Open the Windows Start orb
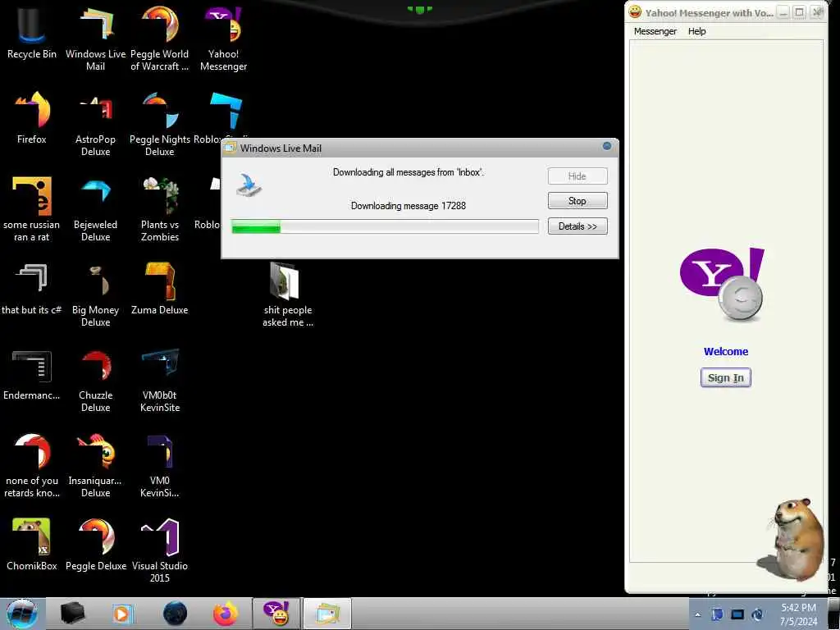Screen dimensions: 840x630 tap(21, 614)
